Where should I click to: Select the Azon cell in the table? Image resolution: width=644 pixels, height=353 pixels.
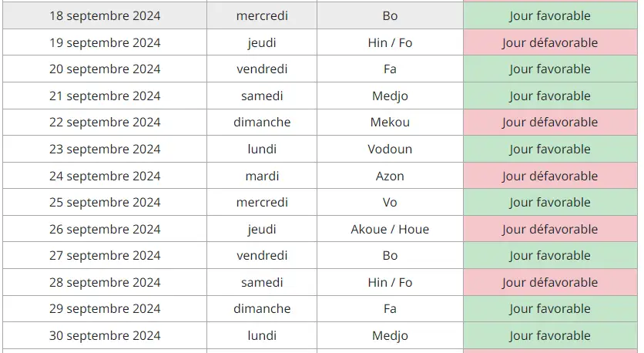point(390,176)
